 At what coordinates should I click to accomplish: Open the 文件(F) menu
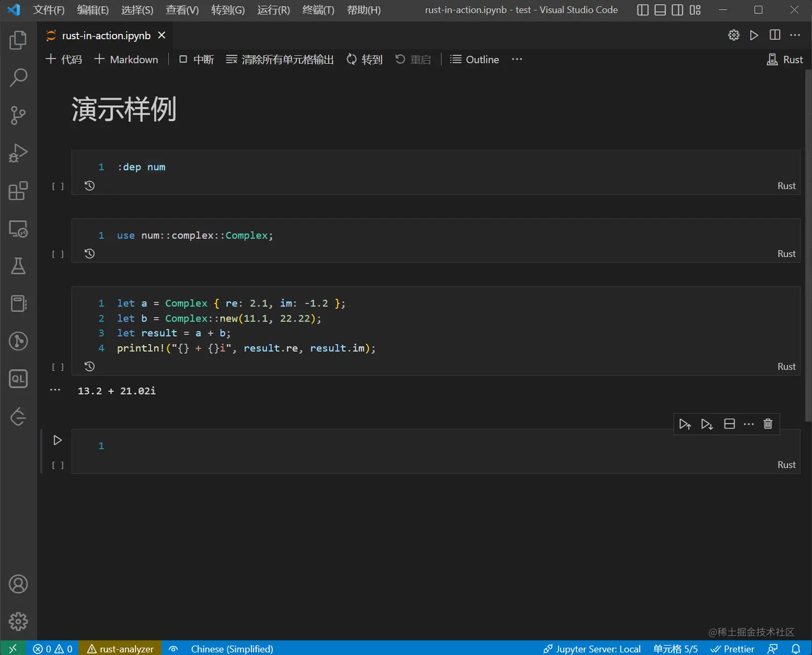click(49, 10)
